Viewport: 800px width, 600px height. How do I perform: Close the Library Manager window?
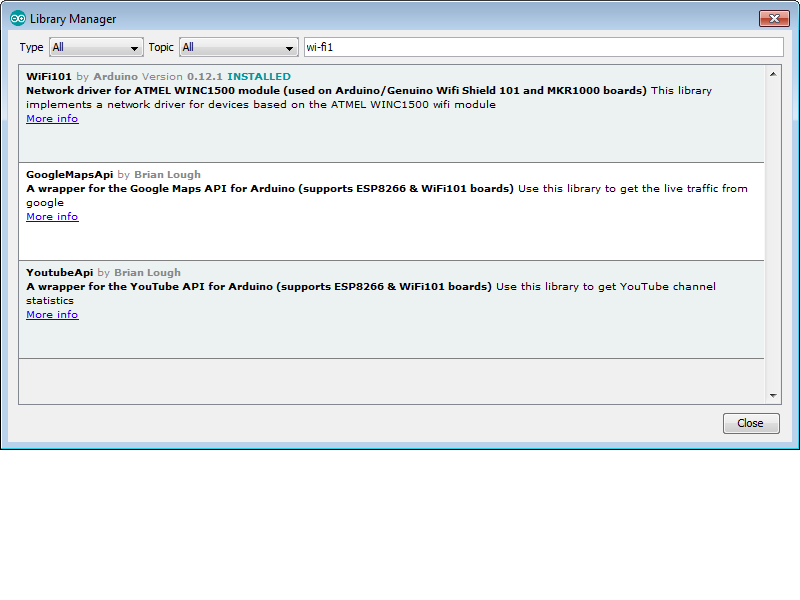coord(775,18)
